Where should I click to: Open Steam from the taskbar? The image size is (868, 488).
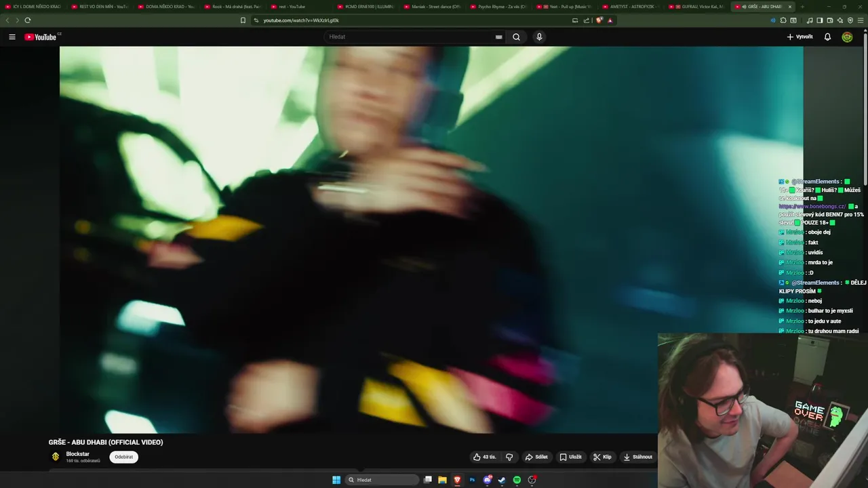point(502,480)
